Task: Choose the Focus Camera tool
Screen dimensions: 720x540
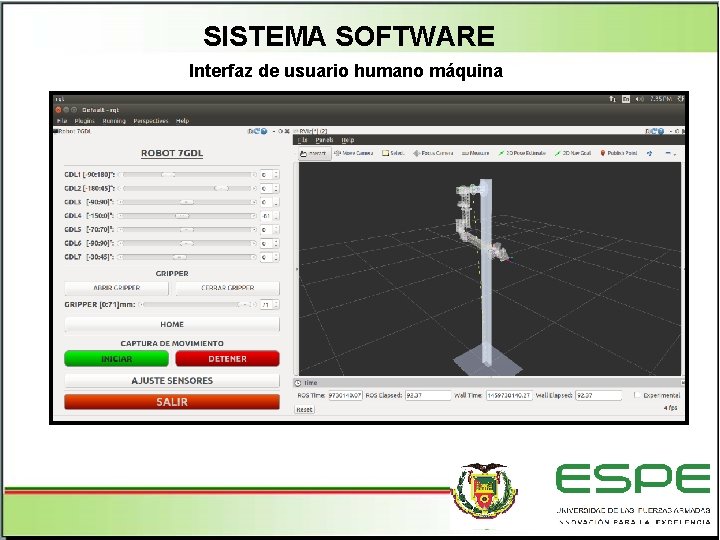Action: [x=433, y=153]
